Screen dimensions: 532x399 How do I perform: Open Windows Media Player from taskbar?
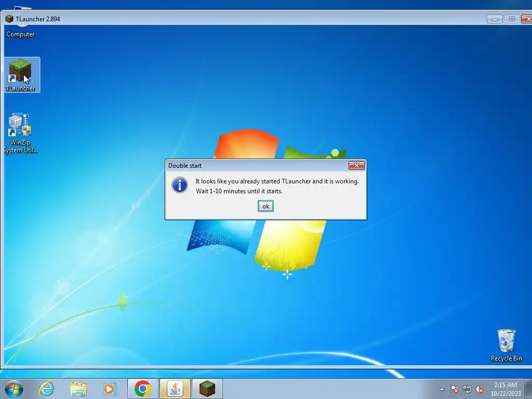point(110,389)
